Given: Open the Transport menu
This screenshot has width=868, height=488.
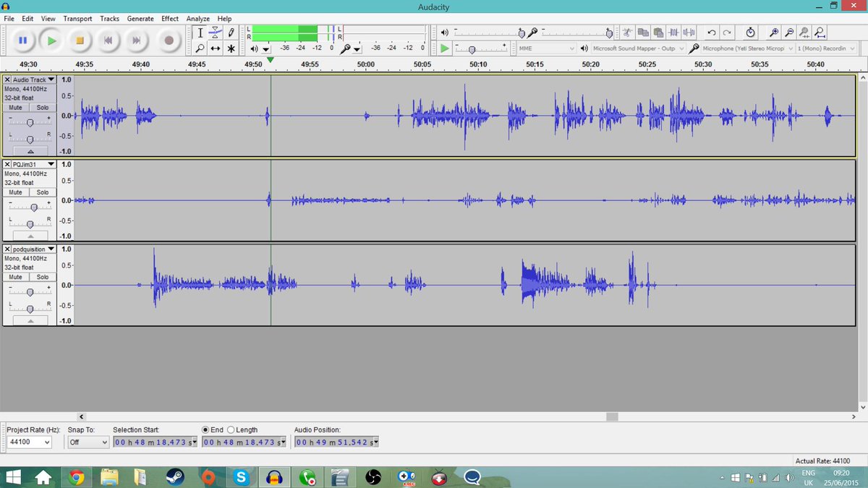Looking at the screenshot, I should (77, 18).
